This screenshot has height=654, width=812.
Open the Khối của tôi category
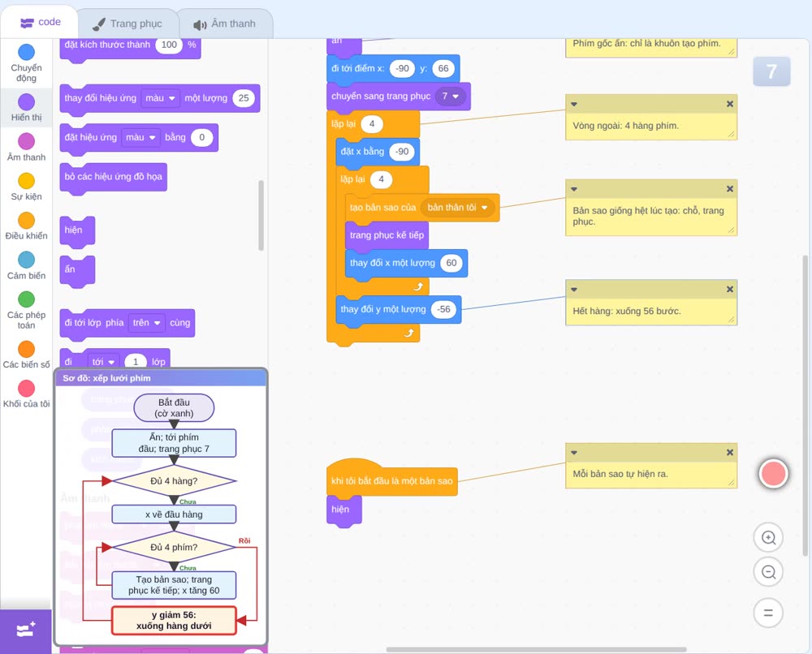26,394
